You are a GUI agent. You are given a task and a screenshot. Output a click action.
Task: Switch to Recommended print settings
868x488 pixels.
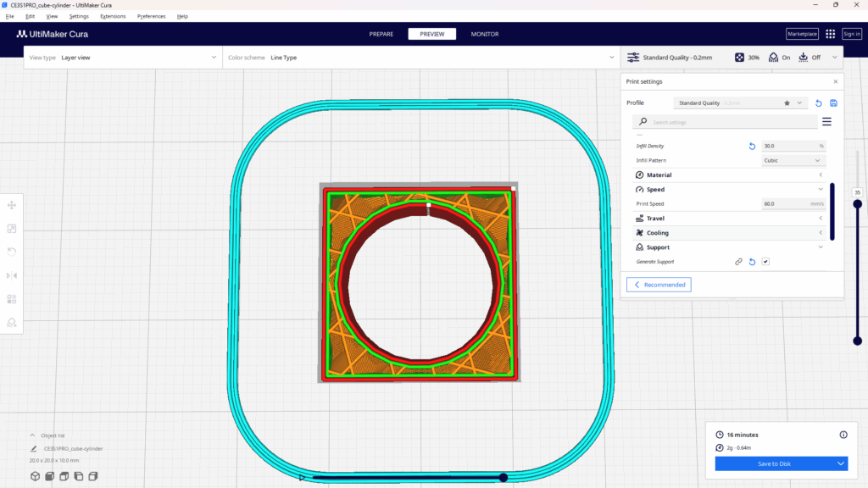[659, 285]
